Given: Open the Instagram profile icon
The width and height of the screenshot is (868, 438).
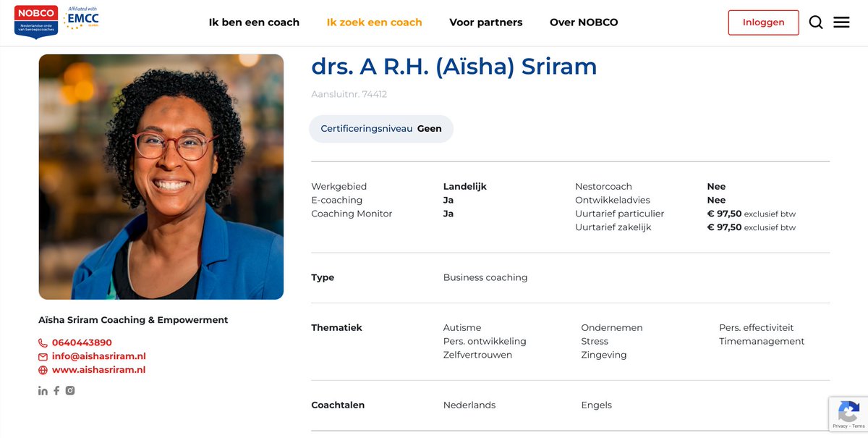Looking at the screenshot, I should click(70, 391).
